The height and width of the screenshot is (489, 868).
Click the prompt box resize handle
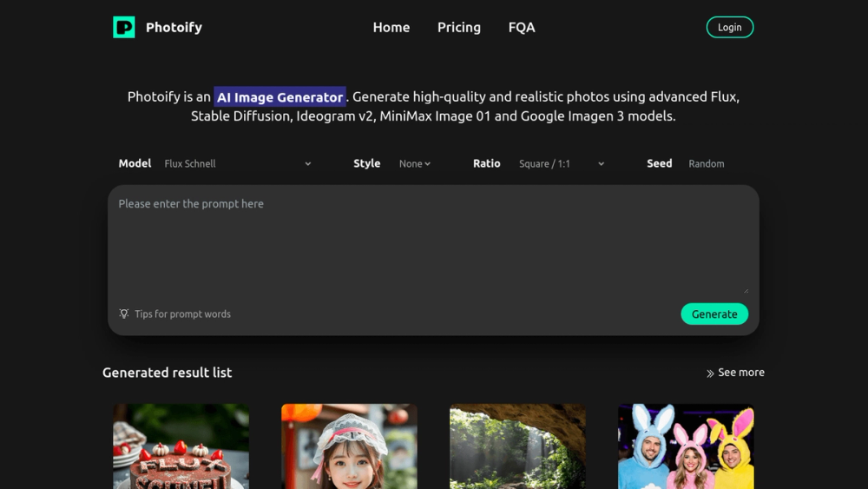click(746, 289)
